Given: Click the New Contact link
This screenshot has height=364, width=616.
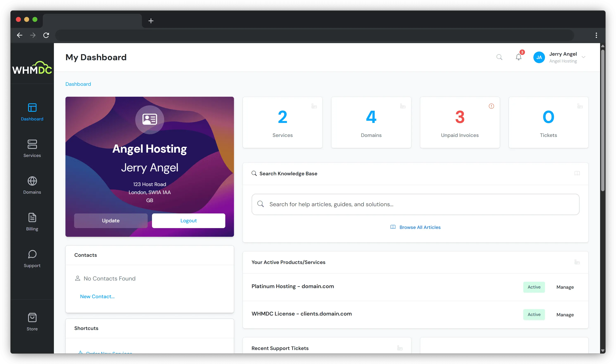Looking at the screenshot, I should [97, 296].
